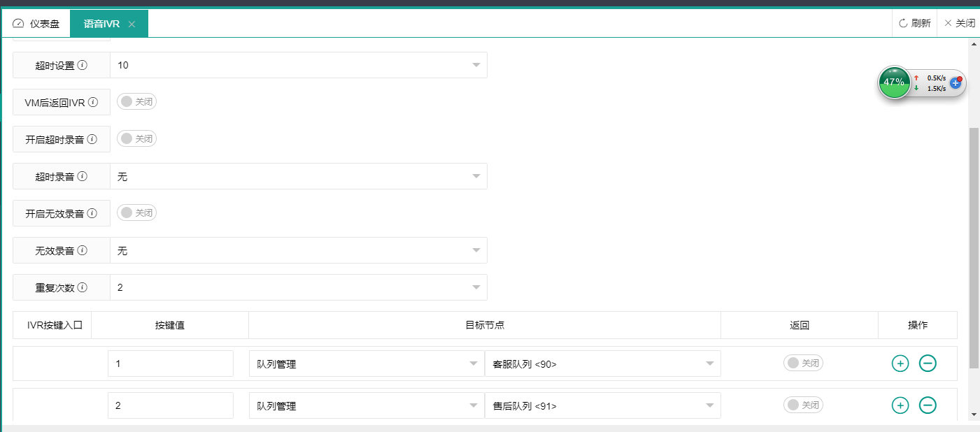
Task: Click the key value input containing 2
Action: (170, 405)
